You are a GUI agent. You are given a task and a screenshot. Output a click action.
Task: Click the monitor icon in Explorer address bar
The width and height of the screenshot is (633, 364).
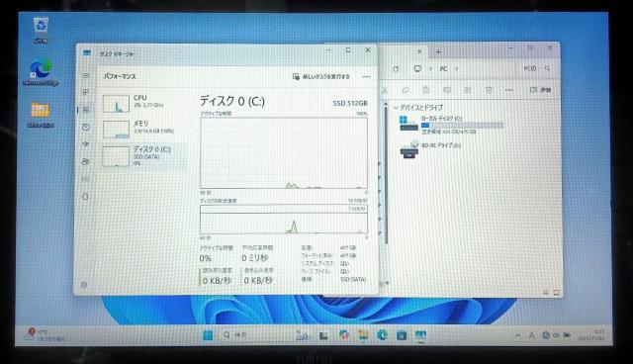[x=417, y=68]
